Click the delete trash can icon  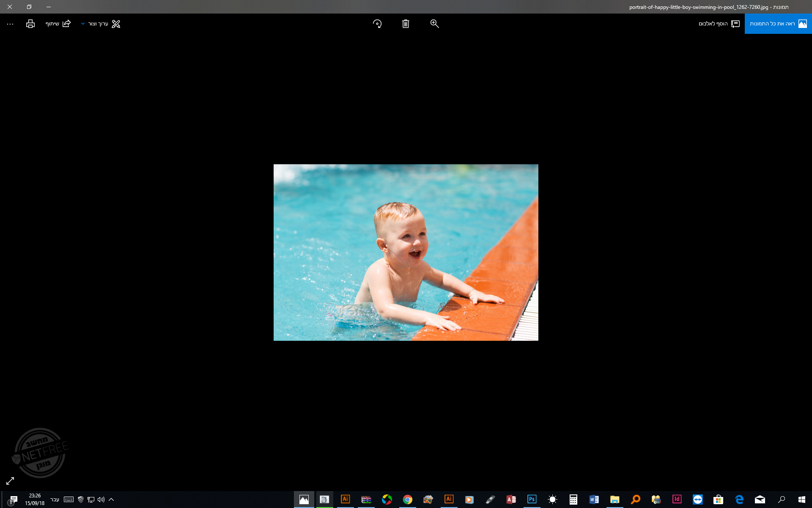click(x=406, y=24)
